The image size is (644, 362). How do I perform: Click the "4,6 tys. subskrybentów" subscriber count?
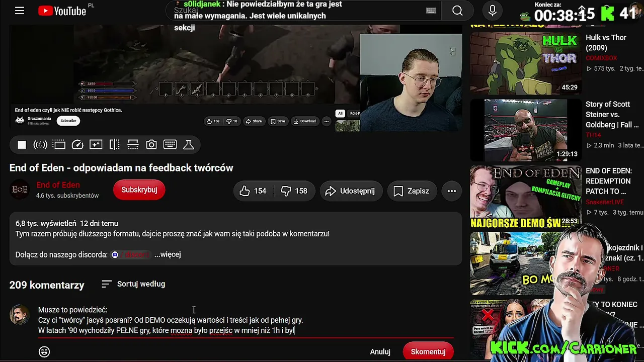[67, 196]
